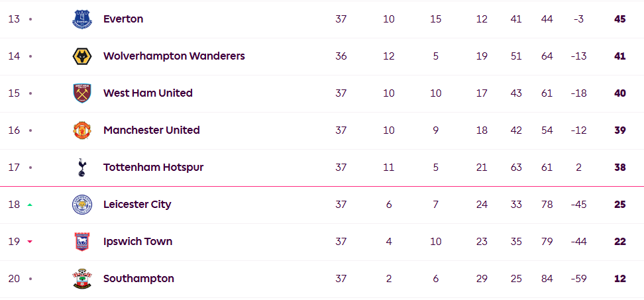Open the West Ham United team link
Screen dimensions: 644x300
coord(148,93)
